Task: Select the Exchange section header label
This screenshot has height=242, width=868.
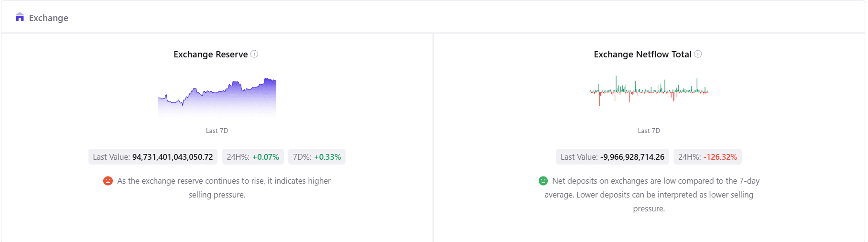Action: click(49, 18)
